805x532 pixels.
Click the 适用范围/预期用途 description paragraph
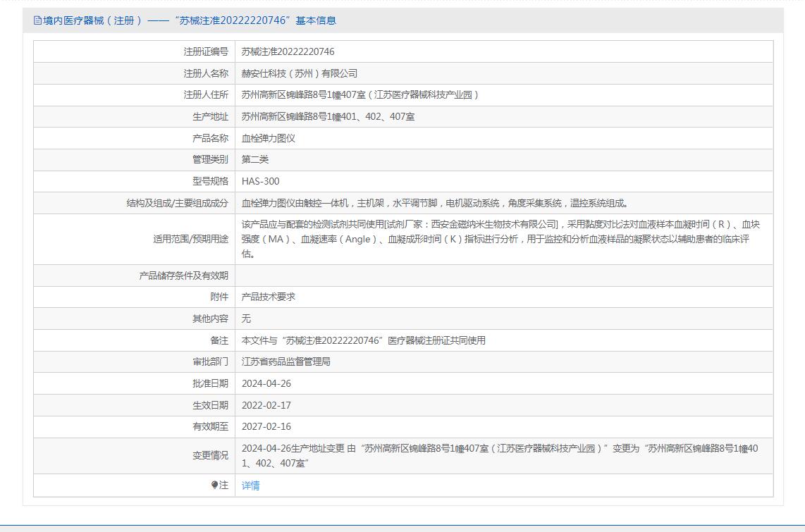point(500,239)
